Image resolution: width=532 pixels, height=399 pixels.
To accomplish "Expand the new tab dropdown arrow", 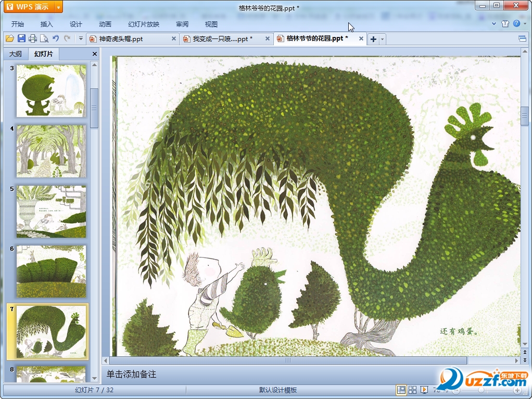I will [383, 39].
